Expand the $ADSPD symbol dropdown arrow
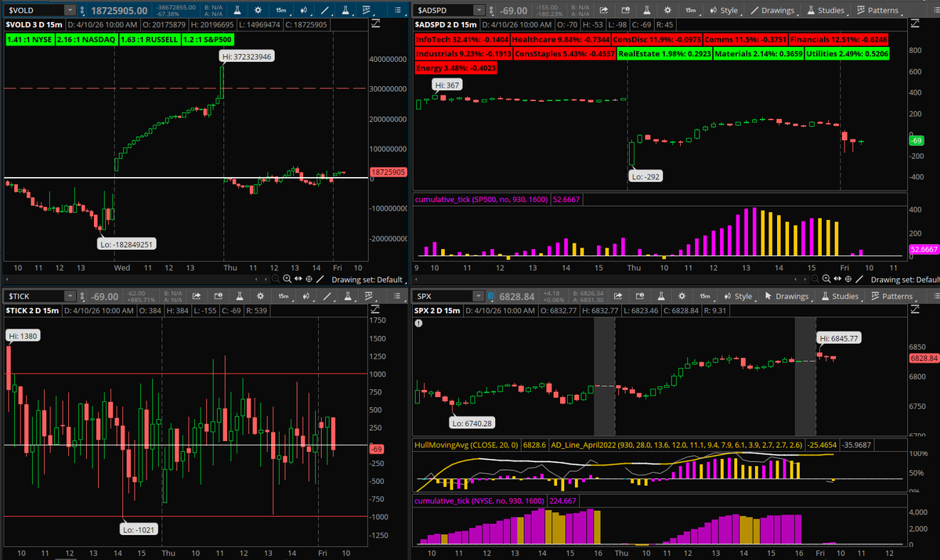 click(479, 10)
